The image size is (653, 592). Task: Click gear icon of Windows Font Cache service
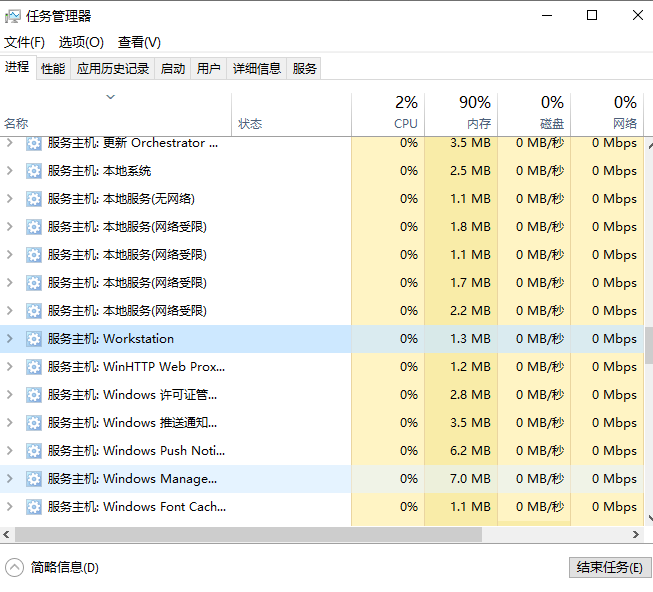[x=34, y=507]
